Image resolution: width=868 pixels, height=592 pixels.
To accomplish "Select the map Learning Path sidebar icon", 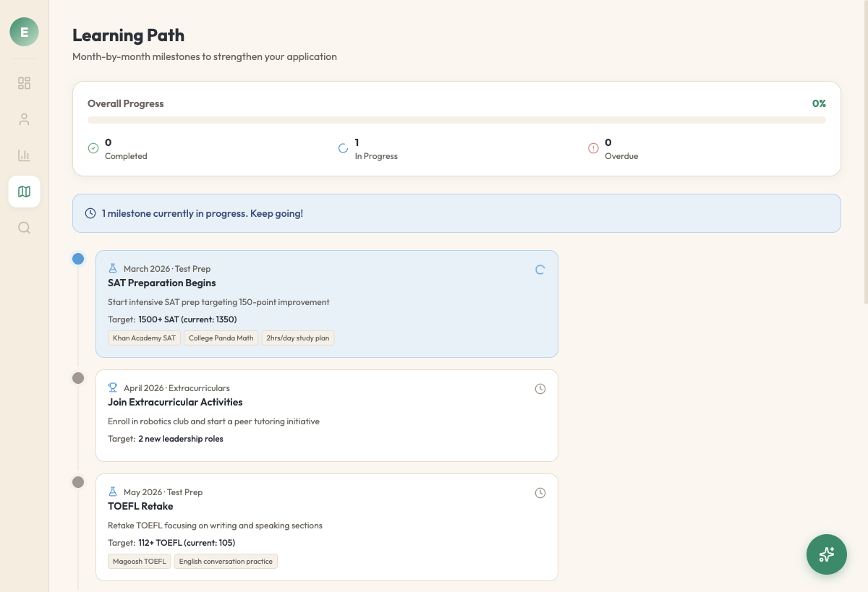I will 24,192.
